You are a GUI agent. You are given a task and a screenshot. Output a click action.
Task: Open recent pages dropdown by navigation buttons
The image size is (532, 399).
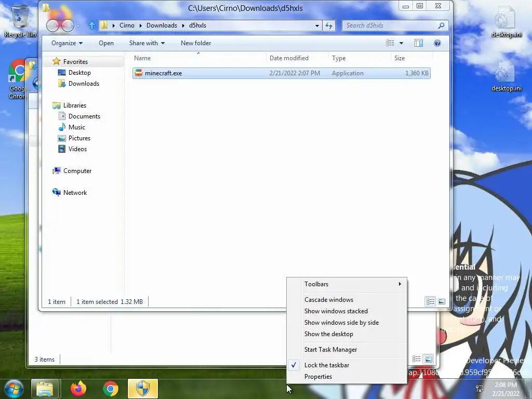coord(78,25)
